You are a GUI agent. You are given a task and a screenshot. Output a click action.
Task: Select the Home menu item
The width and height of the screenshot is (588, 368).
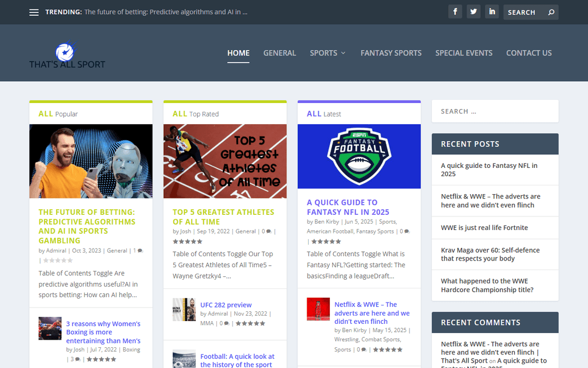coord(238,53)
